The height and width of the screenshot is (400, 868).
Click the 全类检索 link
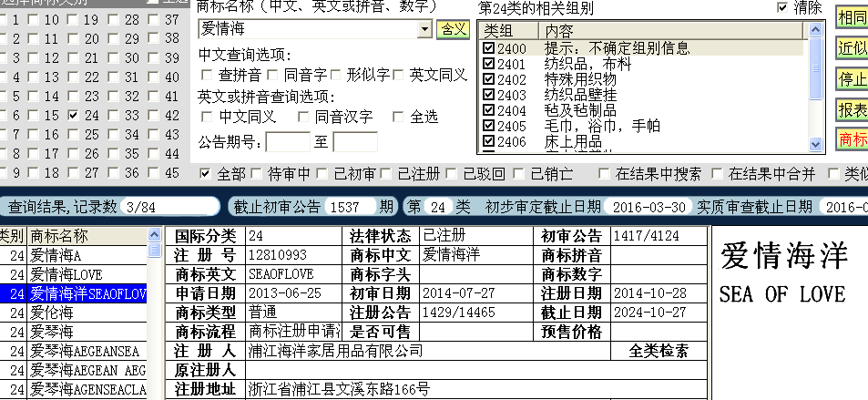(659, 351)
